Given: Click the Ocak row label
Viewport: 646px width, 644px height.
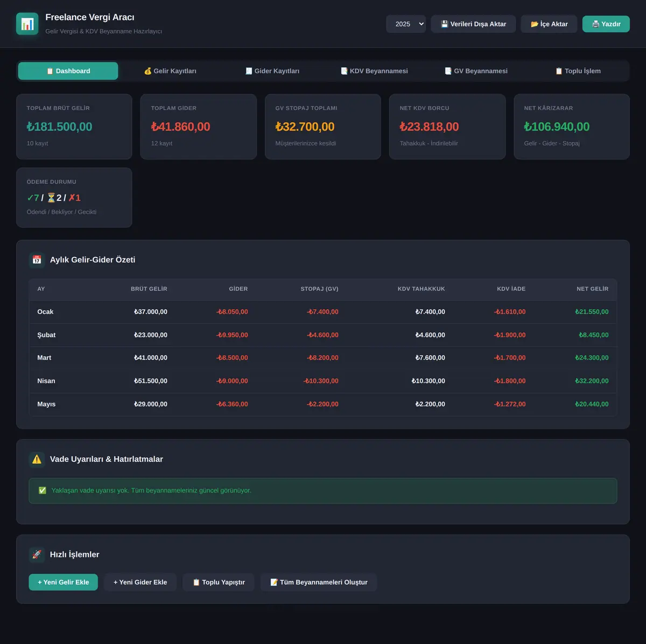Looking at the screenshot, I should [x=45, y=312].
